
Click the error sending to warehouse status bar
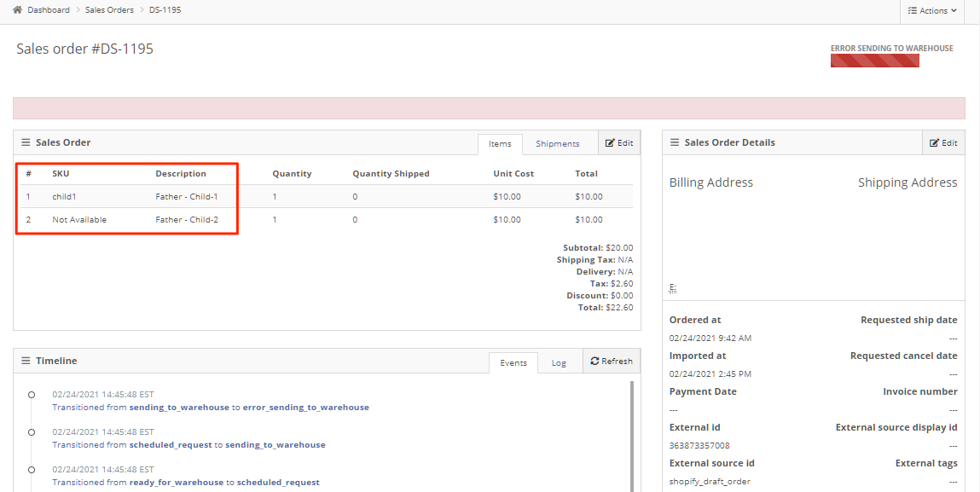tap(874, 61)
